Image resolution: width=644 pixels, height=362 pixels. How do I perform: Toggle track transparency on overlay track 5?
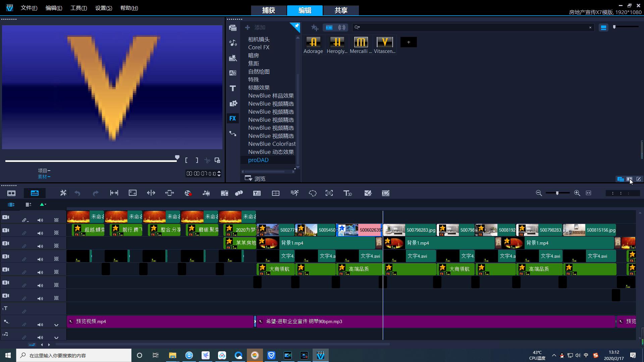[56, 285]
